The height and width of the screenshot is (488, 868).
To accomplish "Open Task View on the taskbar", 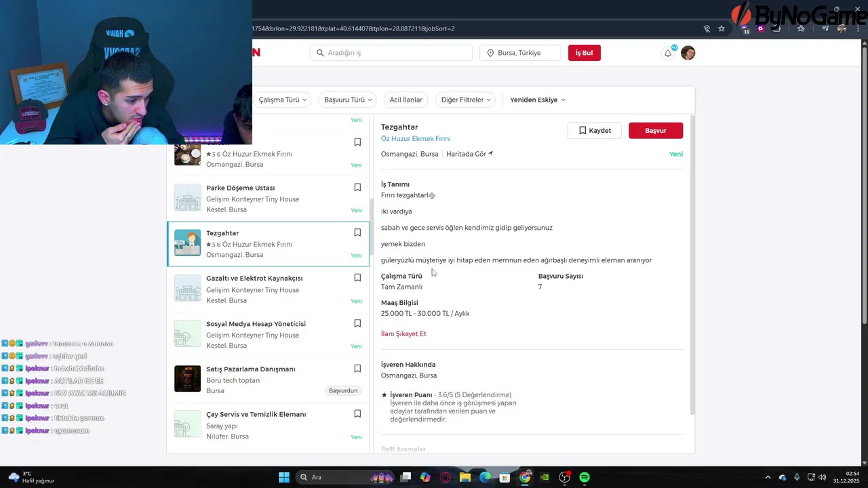I will pyautogui.click(x=406, y=477).
